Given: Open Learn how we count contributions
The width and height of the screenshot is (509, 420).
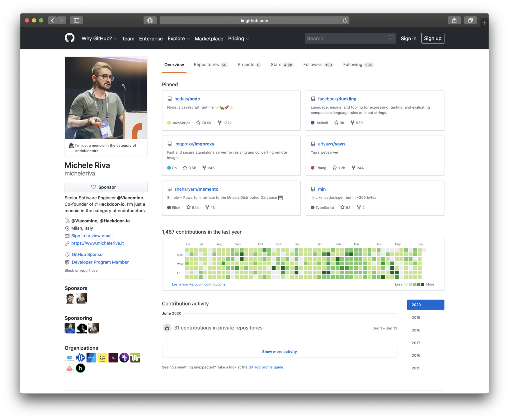Looking at the screenshot, I should (199, 284).
